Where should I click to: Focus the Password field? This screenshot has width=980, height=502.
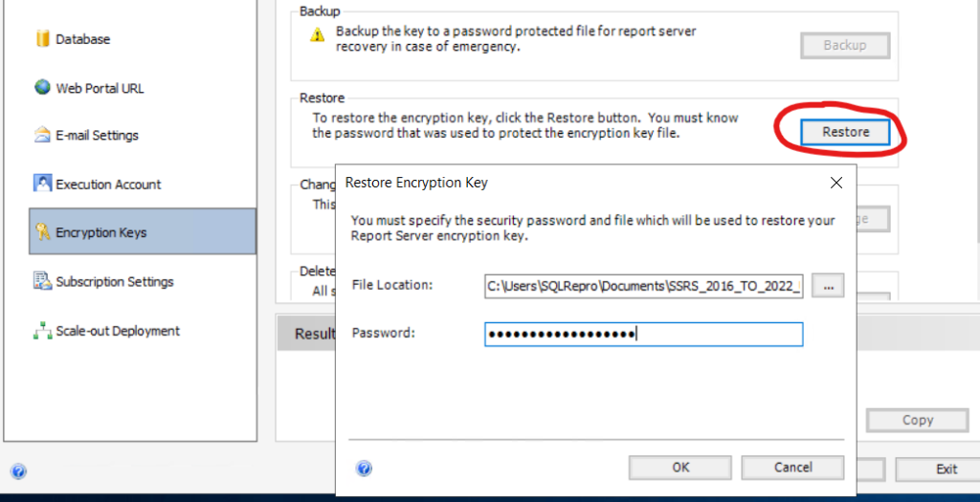point(644,334)
